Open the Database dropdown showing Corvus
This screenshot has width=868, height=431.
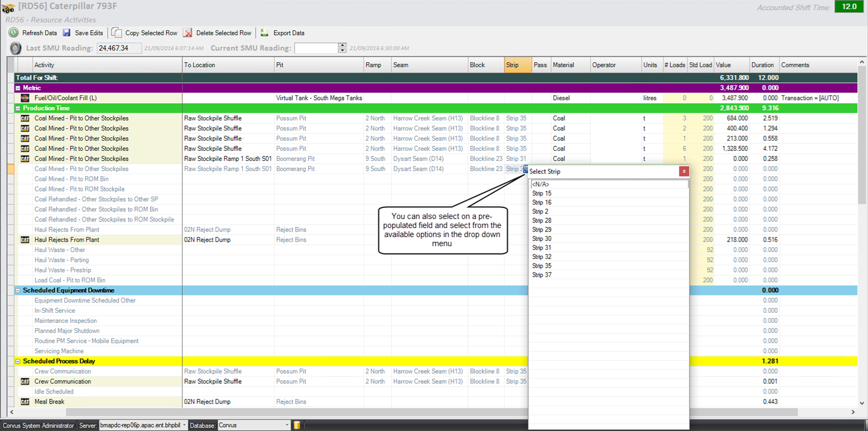[287, 425]
